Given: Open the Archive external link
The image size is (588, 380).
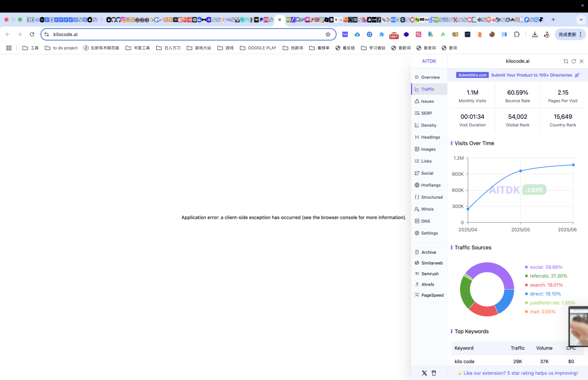Looking at the screenshot, I should pyautogui.click(x=425, y=253).
